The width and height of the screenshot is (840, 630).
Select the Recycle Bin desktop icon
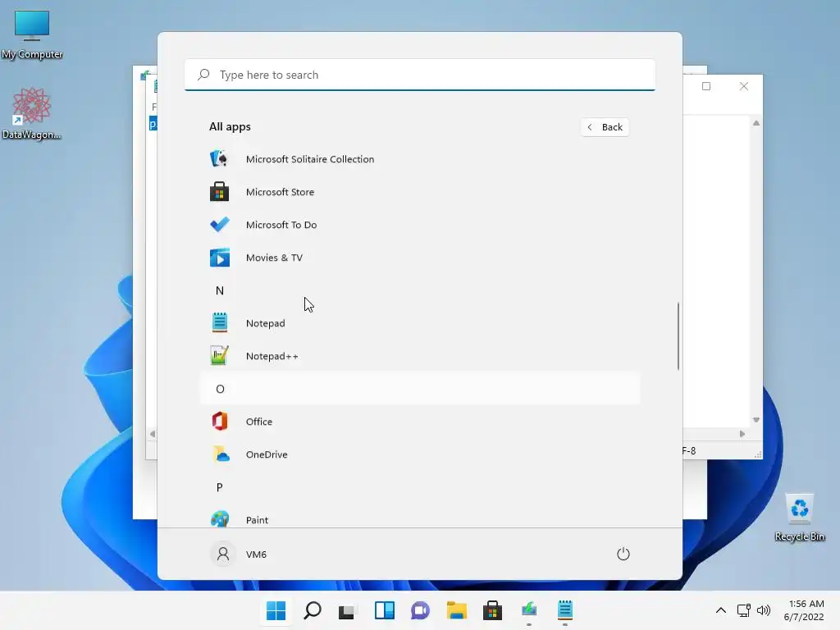tap(799, 518)
